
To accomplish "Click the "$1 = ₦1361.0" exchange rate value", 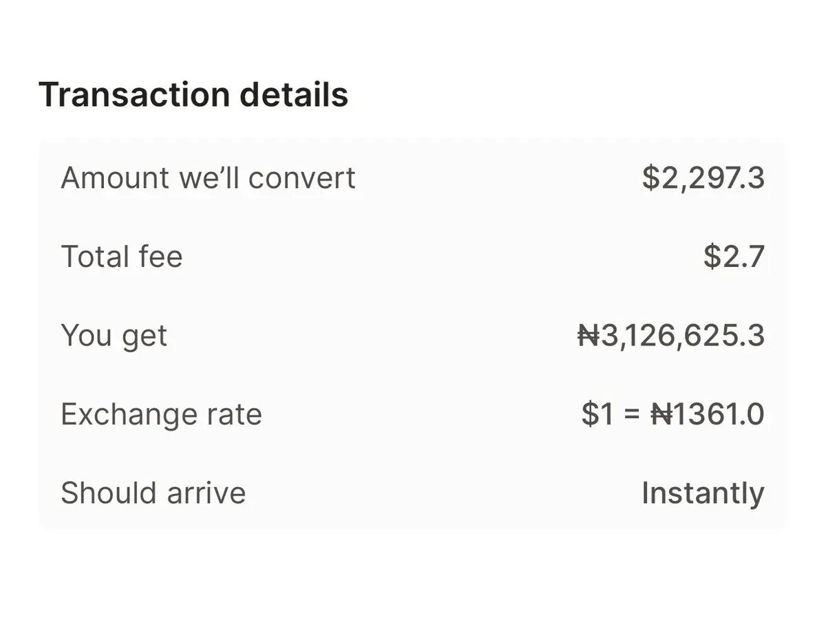I will (673, 414).
